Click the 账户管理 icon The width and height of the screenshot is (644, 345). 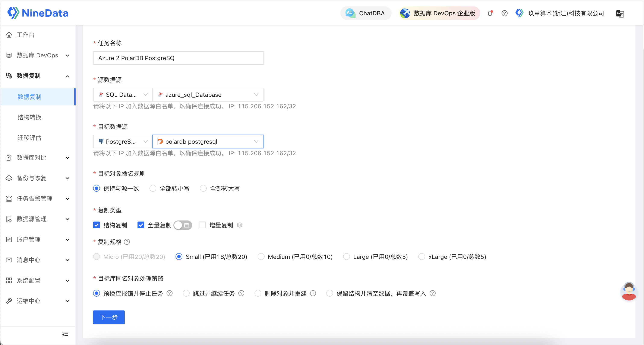coord(9,240)
